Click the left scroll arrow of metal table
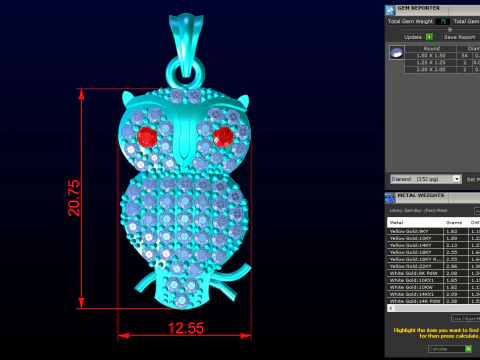This screenshot has width=480, height=360. (x=391, y=308)
